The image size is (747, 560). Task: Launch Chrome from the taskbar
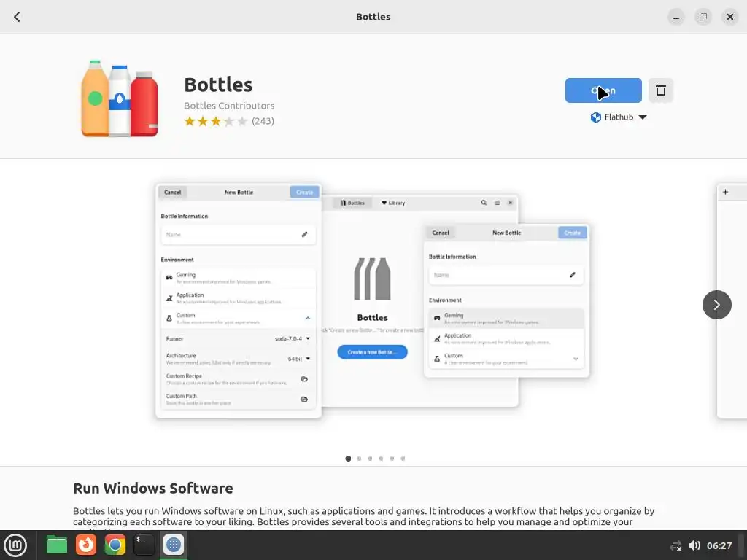115,545
